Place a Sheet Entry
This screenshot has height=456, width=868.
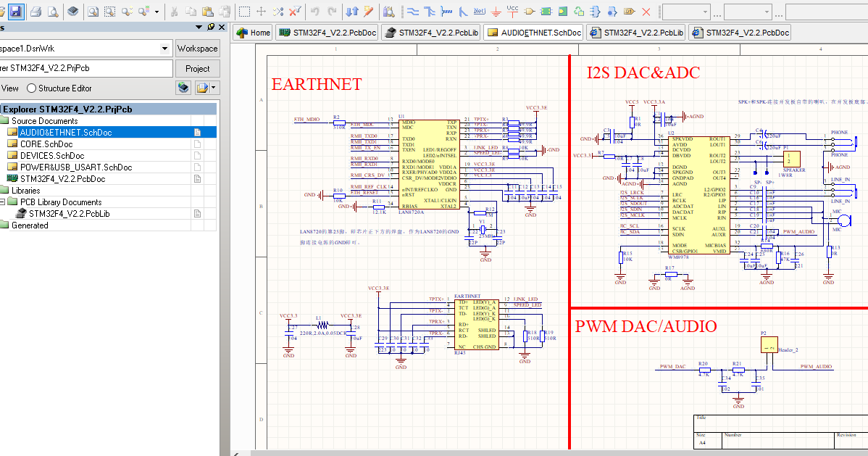(x=562, y=11)
